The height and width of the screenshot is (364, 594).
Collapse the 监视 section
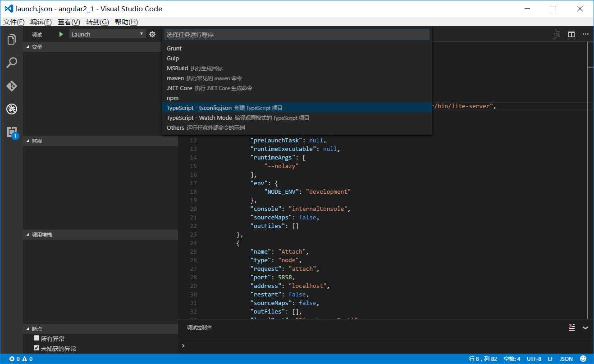[101, 141]
